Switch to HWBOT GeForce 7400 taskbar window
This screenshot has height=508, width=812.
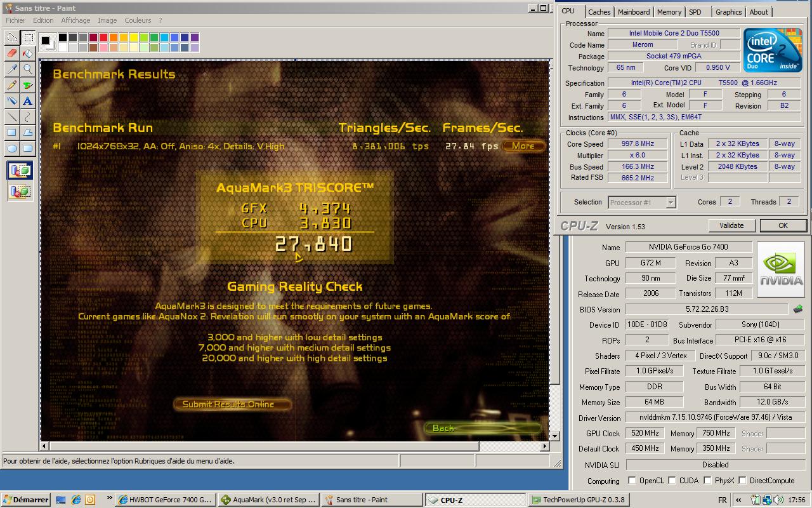[165, 500]
